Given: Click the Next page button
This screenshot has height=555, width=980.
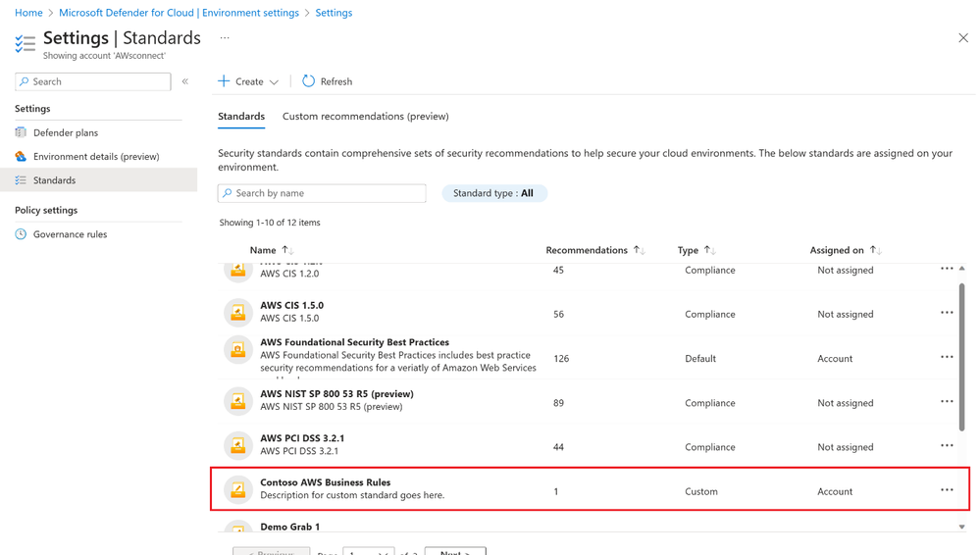Looking at the screenshot, I should click(x=455, y=551).
